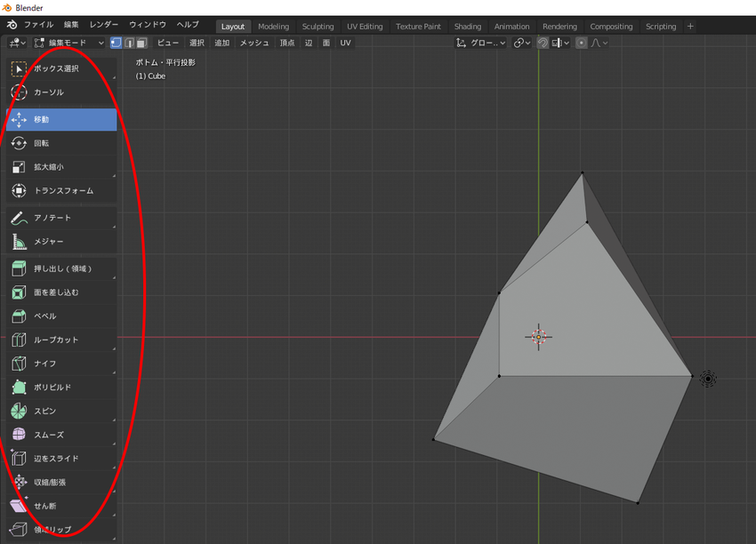Open the 頂点 (Vertex) menu

coord(287,43)
